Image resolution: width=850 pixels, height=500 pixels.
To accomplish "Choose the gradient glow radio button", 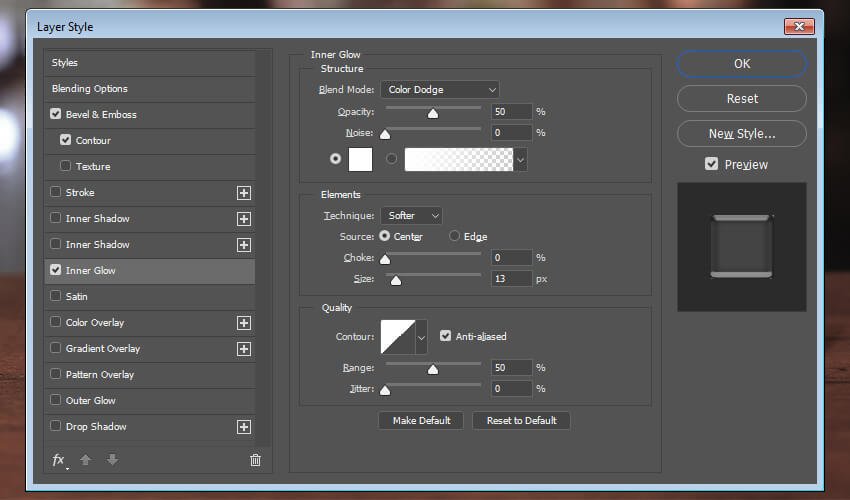I will [x=391, y=159].
